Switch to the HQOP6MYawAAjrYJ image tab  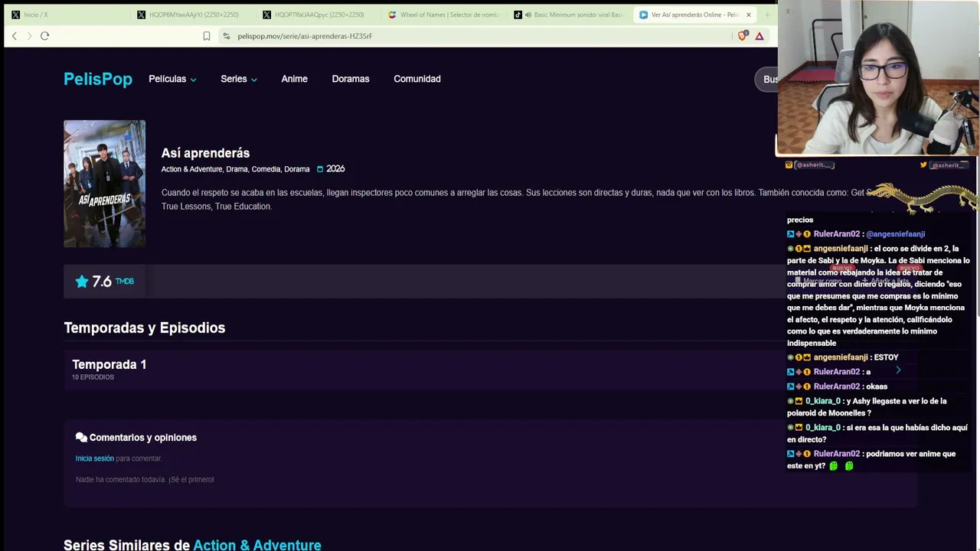coord(193,15)
